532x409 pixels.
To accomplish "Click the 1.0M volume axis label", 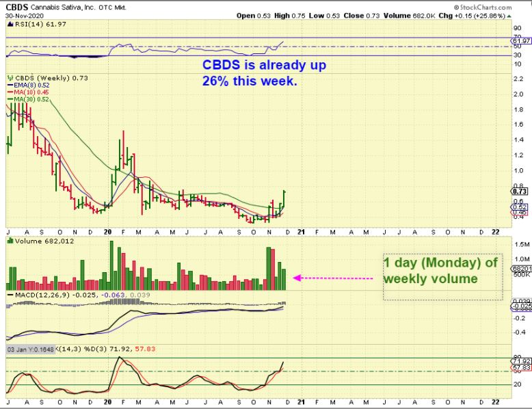I will tap(522, 259).
